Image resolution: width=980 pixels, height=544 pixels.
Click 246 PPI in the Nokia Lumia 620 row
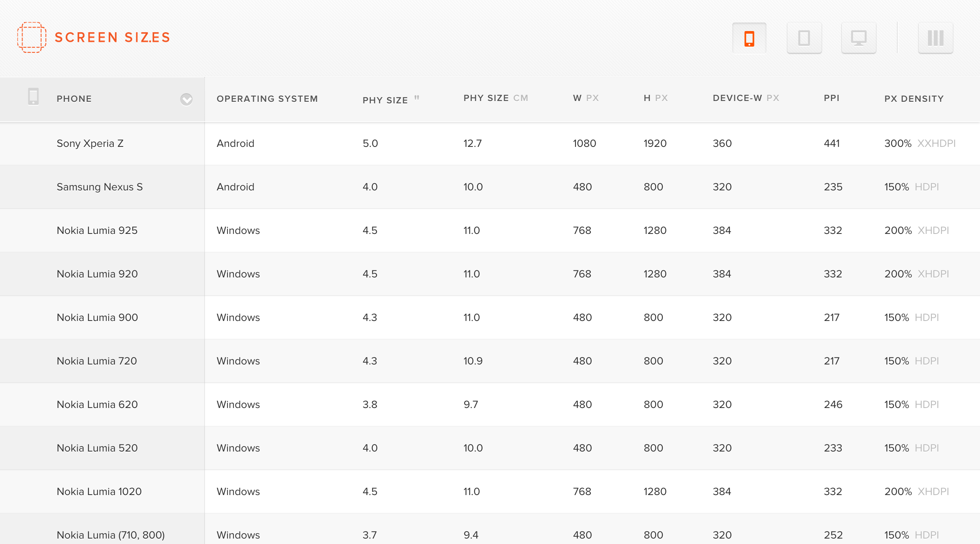pyautogui.click(x=833, y=405)
